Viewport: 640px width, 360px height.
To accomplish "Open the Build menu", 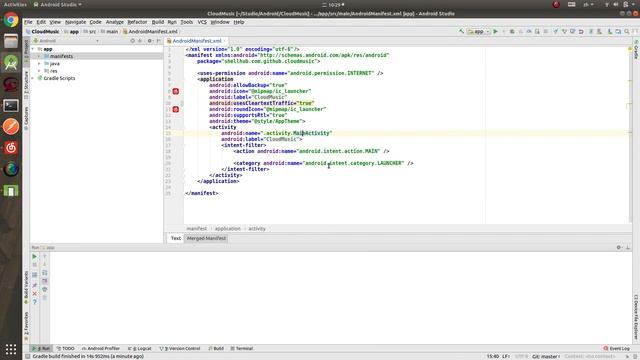I will tap(158, 22).
